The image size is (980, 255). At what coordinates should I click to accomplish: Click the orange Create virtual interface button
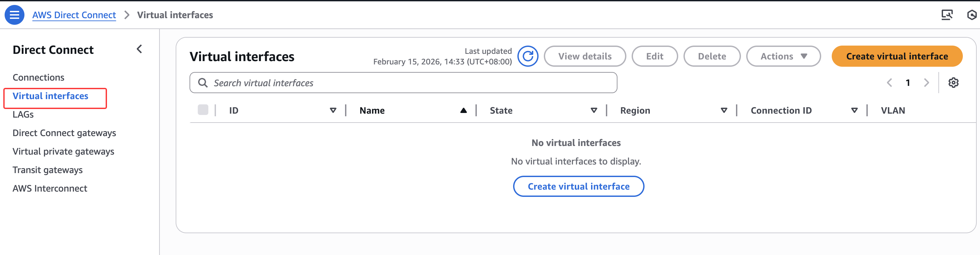pyautogui.click(x=897, y=56)
